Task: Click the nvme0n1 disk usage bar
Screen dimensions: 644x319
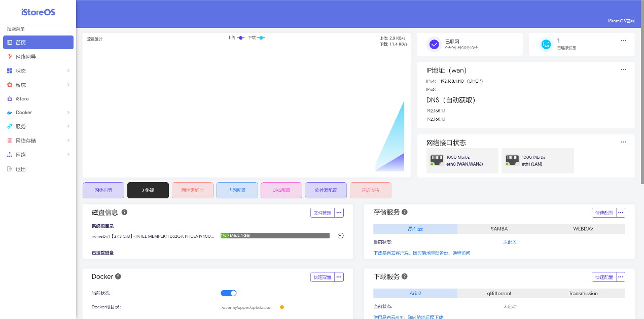Action: click(x=275, y=235)
